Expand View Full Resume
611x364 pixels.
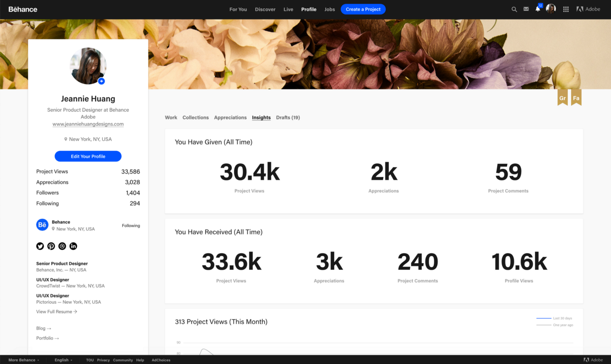pos(57,312)
